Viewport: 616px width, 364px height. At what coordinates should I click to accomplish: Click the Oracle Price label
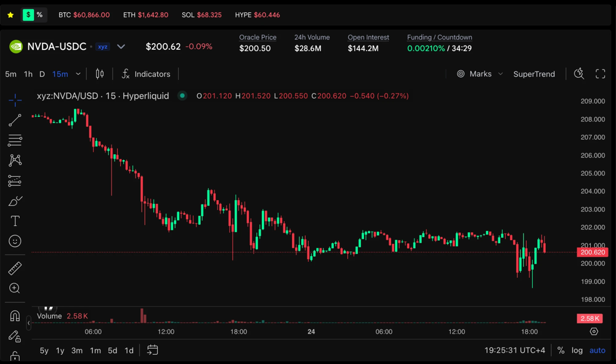(257, 38)
